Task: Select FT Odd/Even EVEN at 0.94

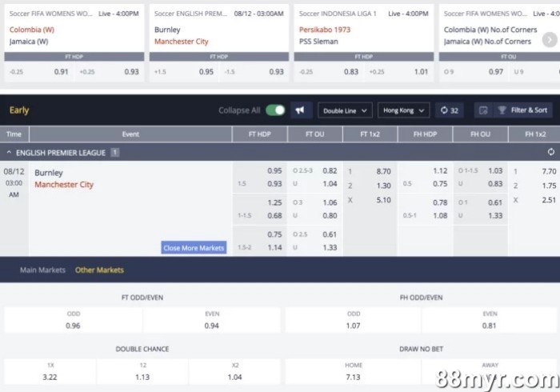Action: (212, 320)
